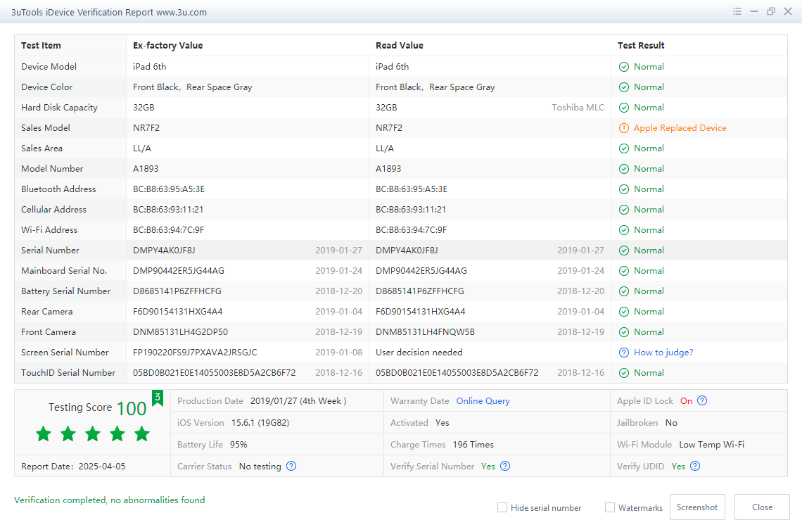The width and height of the screenshot is (802, 532).
Task: Restore down the report window
Action: (x=771, y=12)
